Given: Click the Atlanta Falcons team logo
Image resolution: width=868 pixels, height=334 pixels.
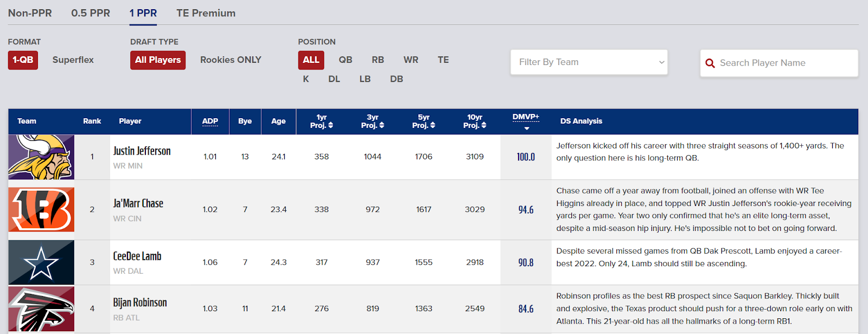Looking at the screenshot, I should (41, 309).
